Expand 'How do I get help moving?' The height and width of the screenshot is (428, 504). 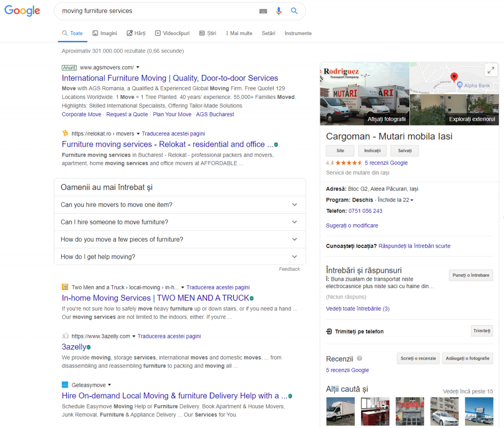click(180, 257)
